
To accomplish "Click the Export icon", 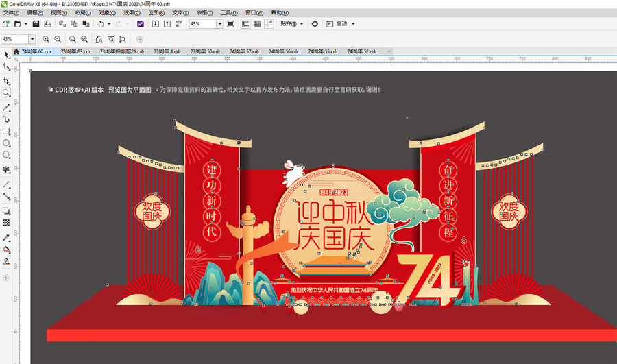I will click(167, 24).
